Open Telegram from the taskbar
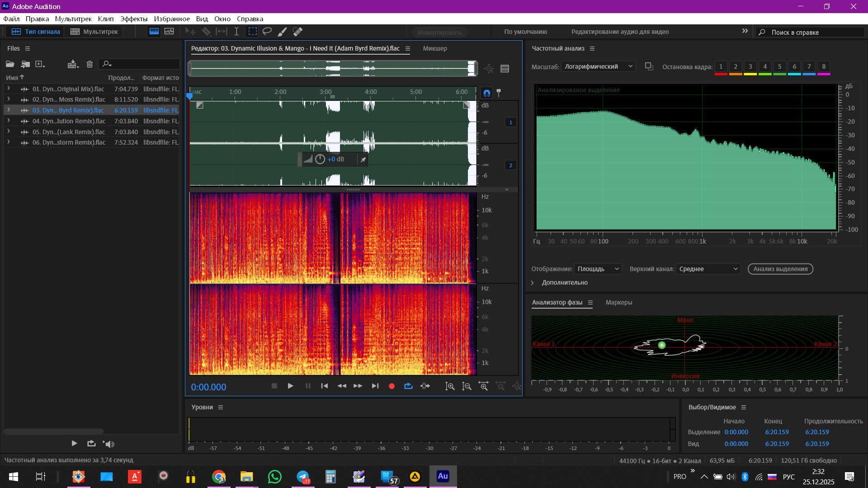This screenshot has height=488, width=868. [x=303, y=477]
